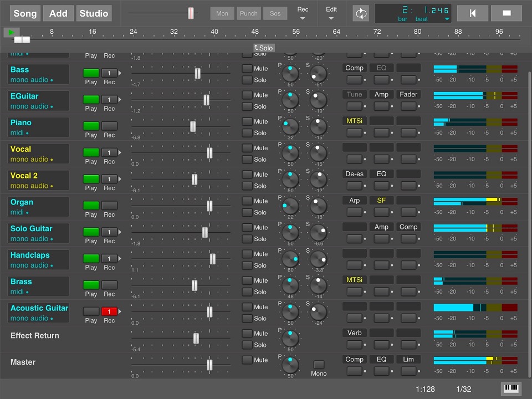
Task: Expand the EGuitar input arrow
Action: pyautogui.click(x=120, y=99)
